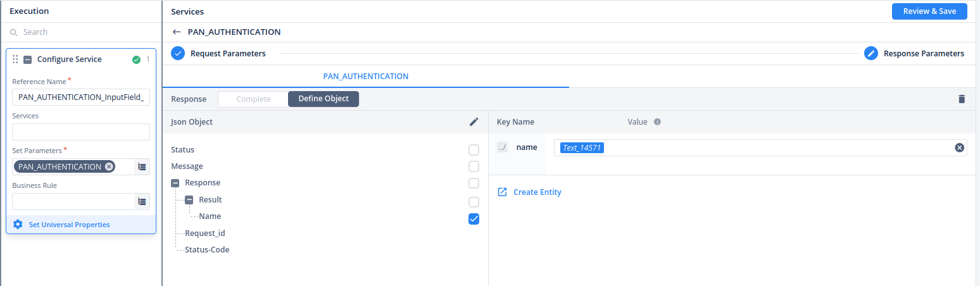The image size is (980, 286).
Task: Check the Status checkbox
Action: click(x=474, y=150)
